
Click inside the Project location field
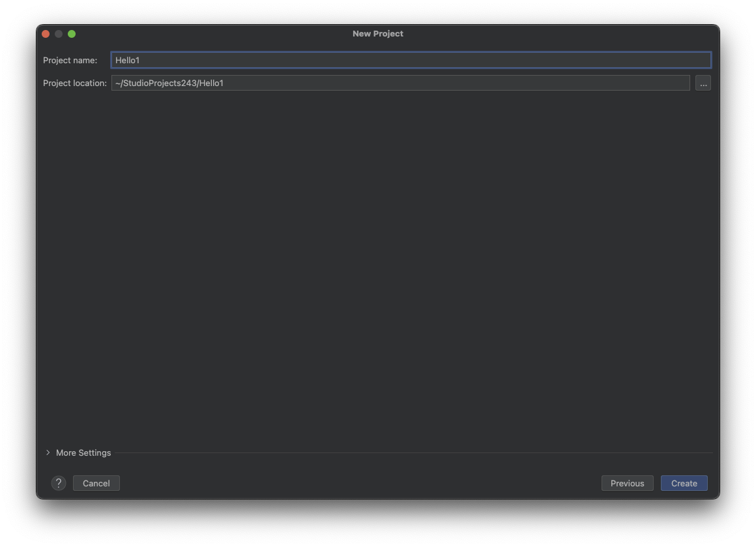(x=456, y=83)
